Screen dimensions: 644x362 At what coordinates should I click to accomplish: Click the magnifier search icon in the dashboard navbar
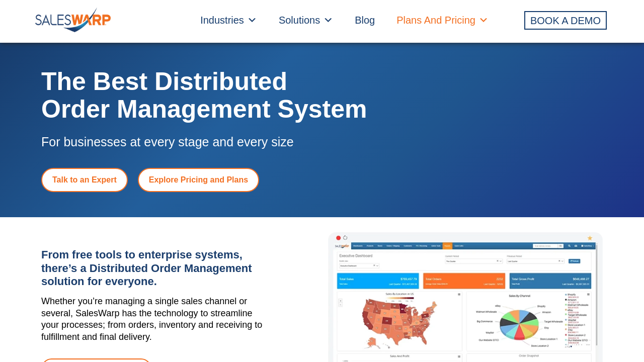[569, 246]
